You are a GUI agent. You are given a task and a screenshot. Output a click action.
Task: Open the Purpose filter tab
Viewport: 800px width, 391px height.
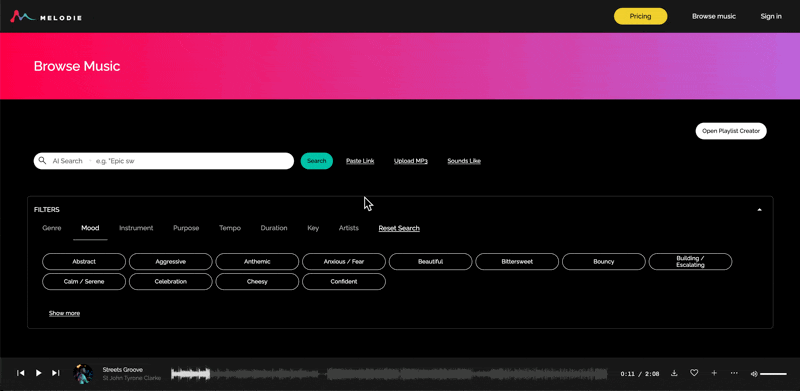[186, 228]
